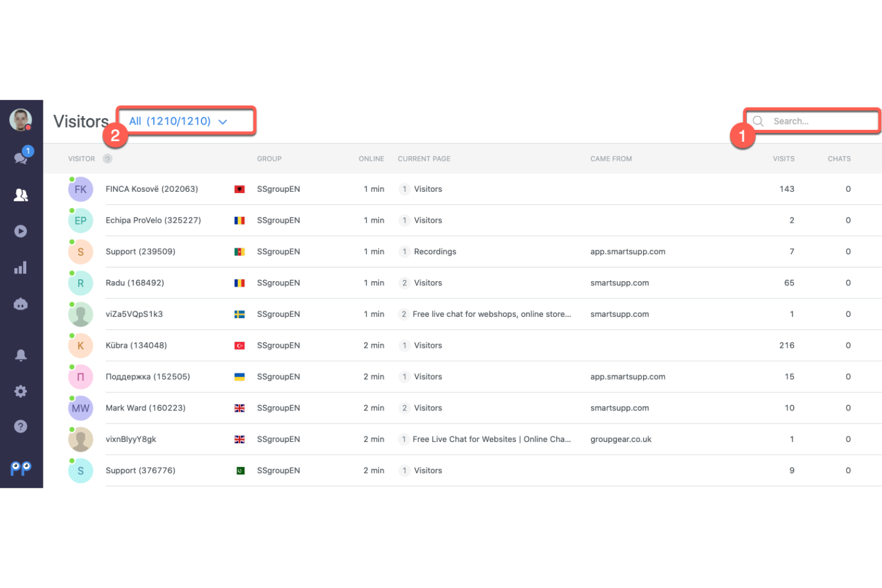Click the Smartsupp eyes logo
The height and width of the screenshot is (588, 882).
[x=21, y=469]
